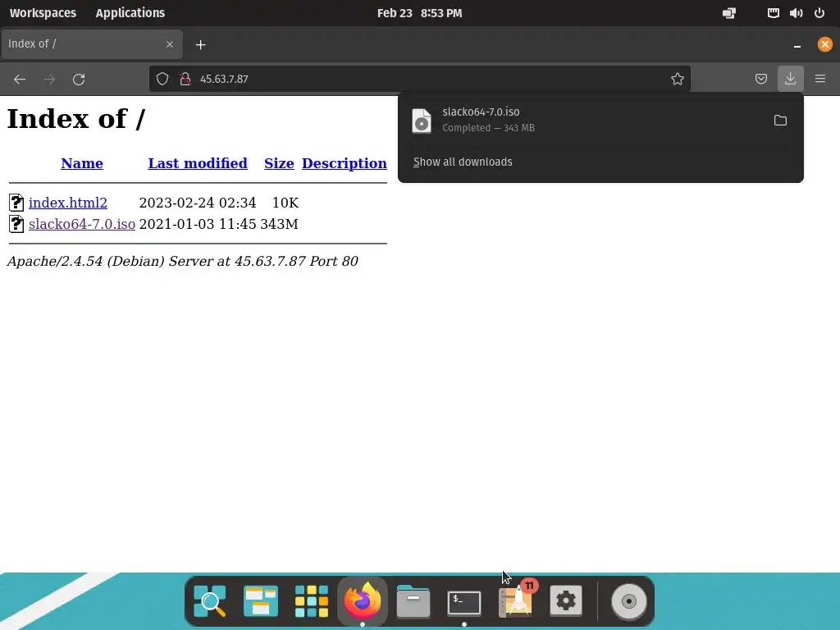Sort listing by Name column
840x630 pixels.
(82, 163)
